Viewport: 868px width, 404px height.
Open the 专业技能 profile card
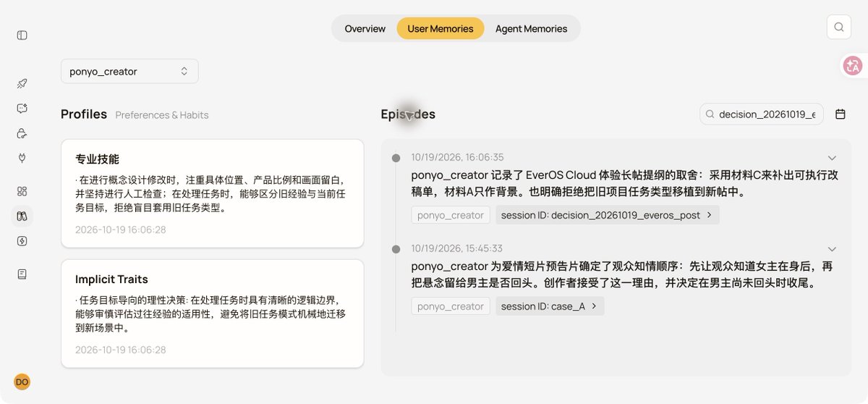[213, 193]
